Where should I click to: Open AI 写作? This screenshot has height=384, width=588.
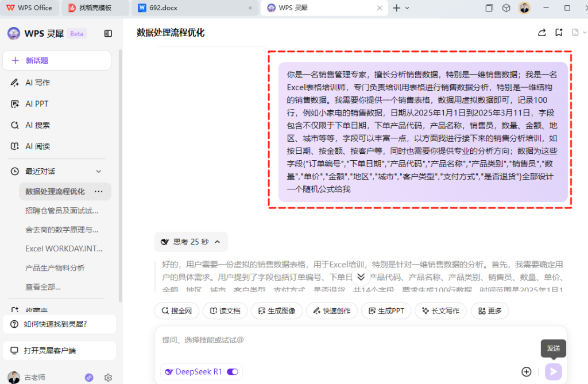(37, 83)
